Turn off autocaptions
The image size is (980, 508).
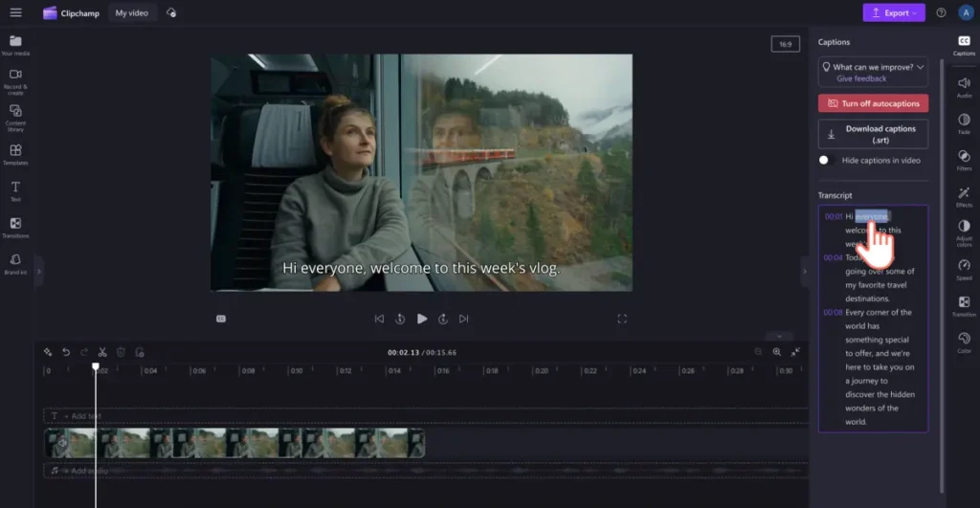[x=873, y=103]
